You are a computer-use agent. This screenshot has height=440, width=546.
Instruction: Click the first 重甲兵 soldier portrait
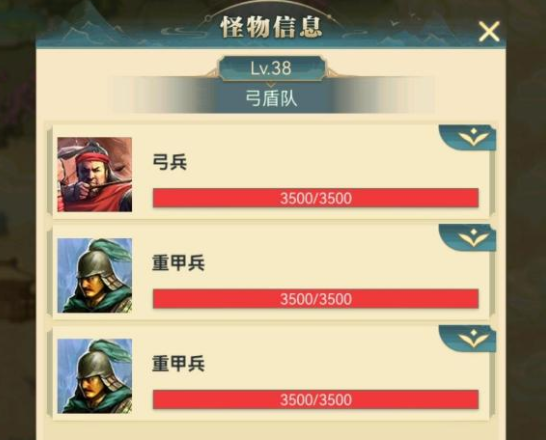[x=95, y=275]
